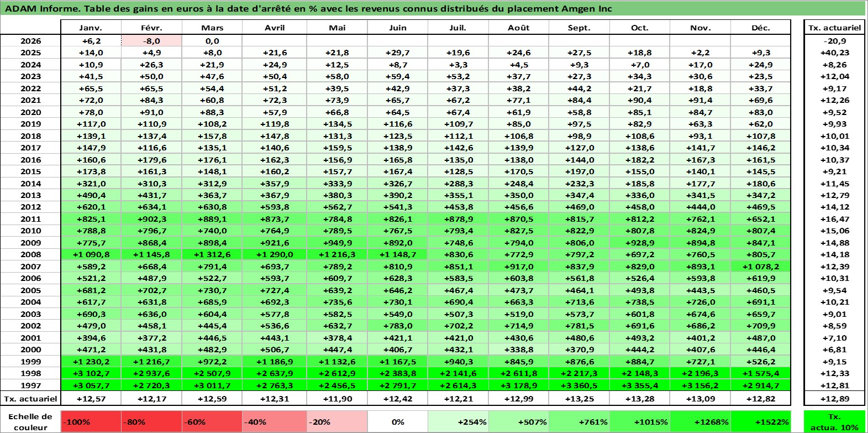The width and height of the screenshot is (868, 433).
Task: Click the +16,47 actuarial rate for 2011
Action: [835, 219]
